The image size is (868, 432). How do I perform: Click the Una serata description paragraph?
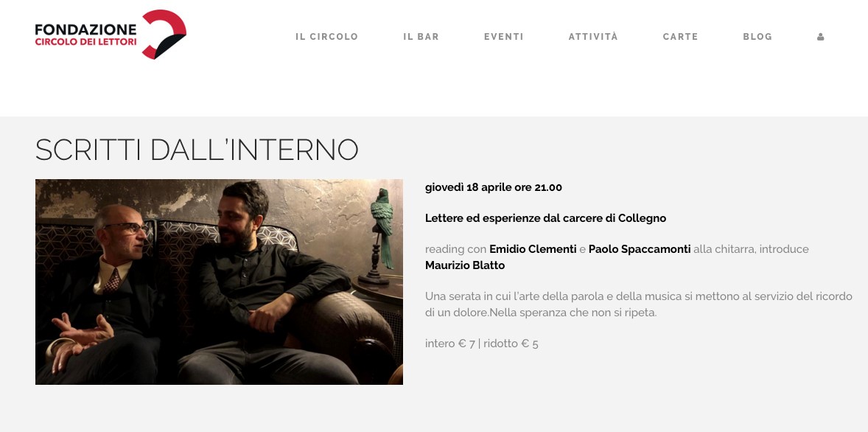coord(638,304)
